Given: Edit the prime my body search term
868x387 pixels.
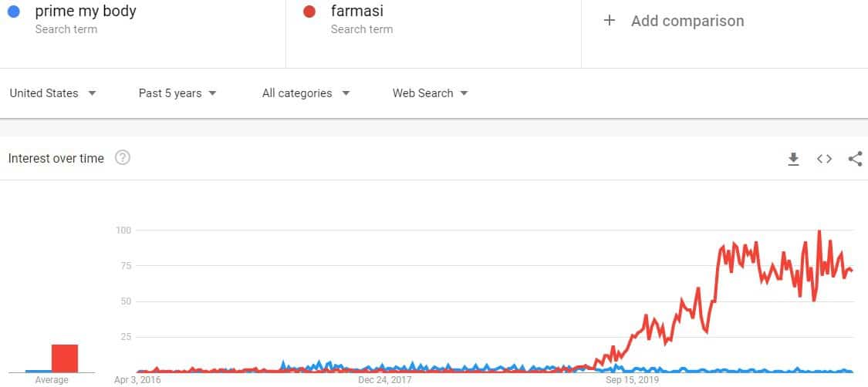Looking at the screenshot, I should point(85,11).
